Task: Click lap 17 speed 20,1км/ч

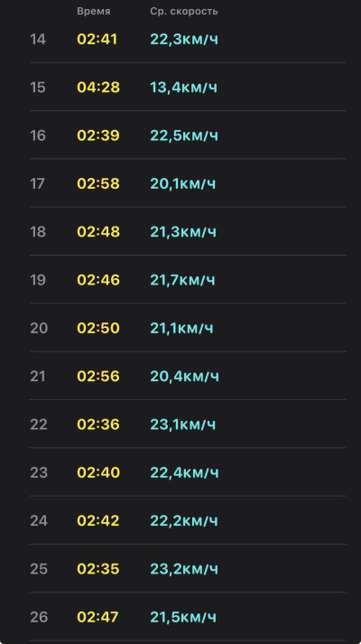Action: [182, 183]
